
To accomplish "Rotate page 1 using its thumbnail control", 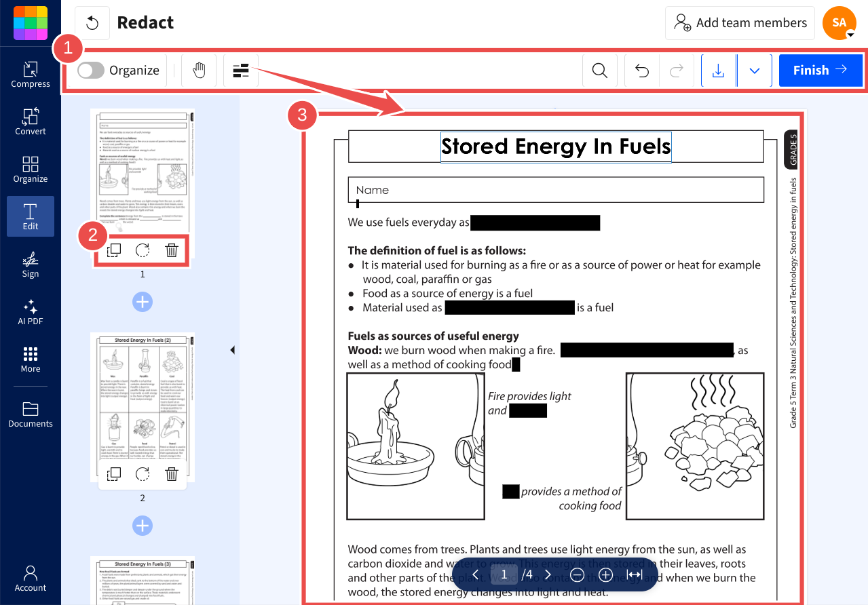I will point(143,250).
